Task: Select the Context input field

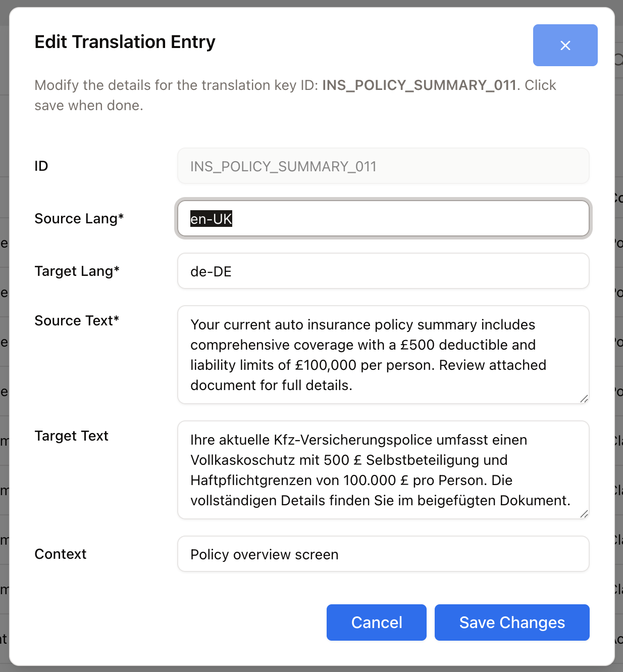Action: 383,554
